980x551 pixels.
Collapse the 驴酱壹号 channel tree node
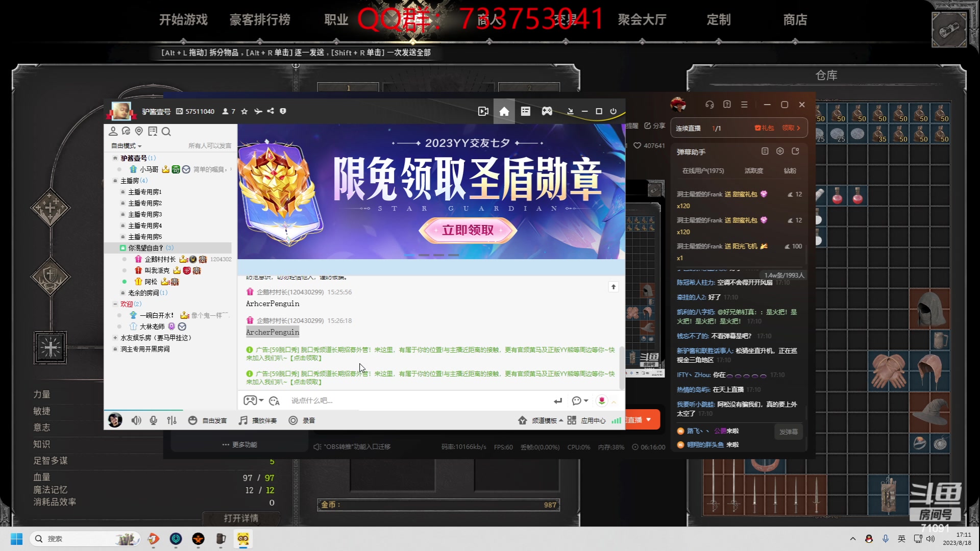(115, 158)
